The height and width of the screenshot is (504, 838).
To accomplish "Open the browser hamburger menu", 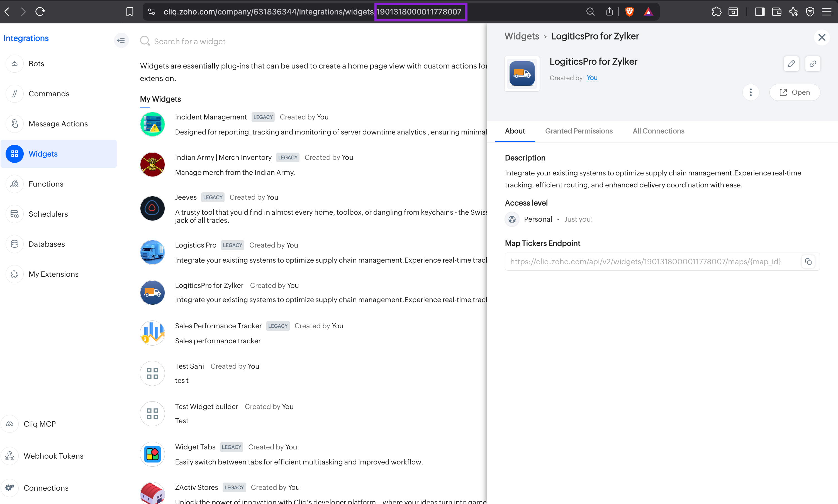I will coord(827,11).
